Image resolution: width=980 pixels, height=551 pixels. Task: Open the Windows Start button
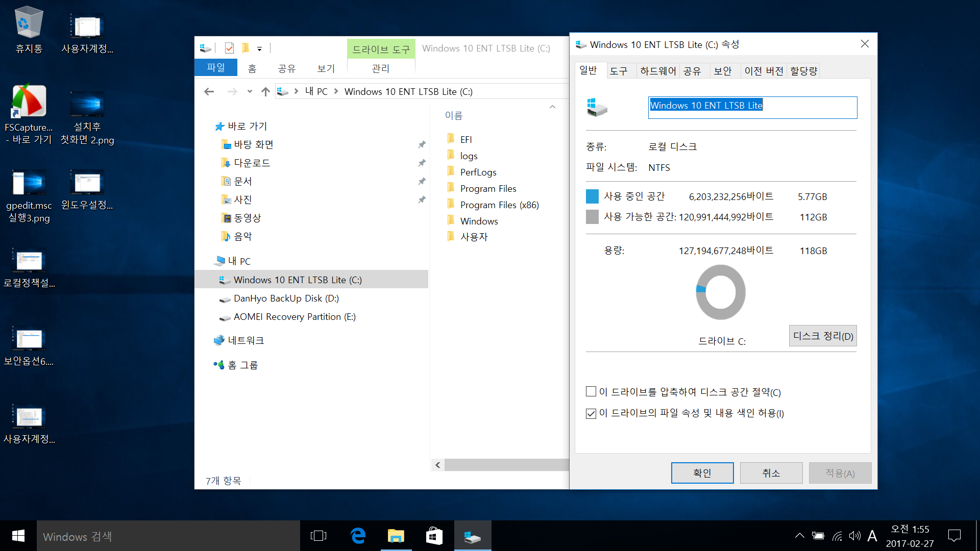pyautogui.click(x=18, y=536)
